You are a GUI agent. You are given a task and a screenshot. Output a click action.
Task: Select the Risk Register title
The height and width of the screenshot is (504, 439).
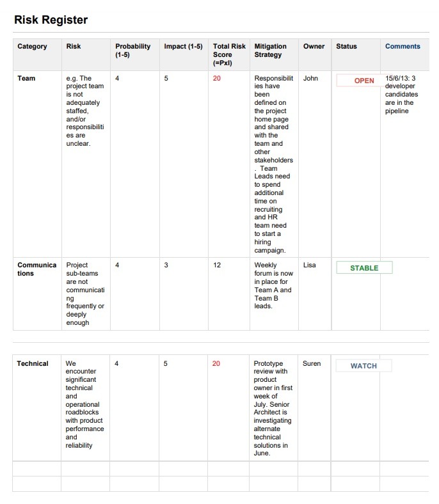pyautogui.click(x=51, y=20)
